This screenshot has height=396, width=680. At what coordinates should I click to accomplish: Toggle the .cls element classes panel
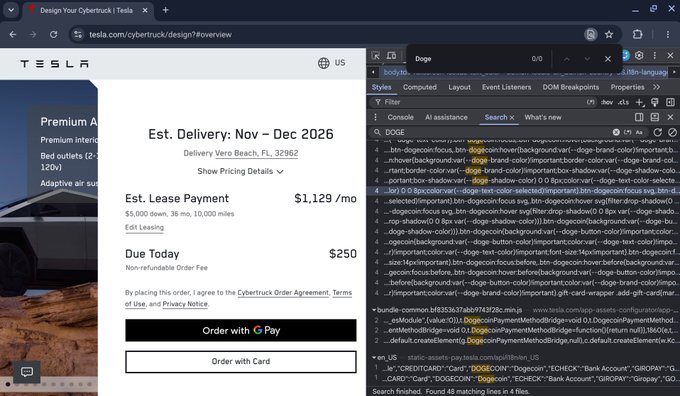623,102
